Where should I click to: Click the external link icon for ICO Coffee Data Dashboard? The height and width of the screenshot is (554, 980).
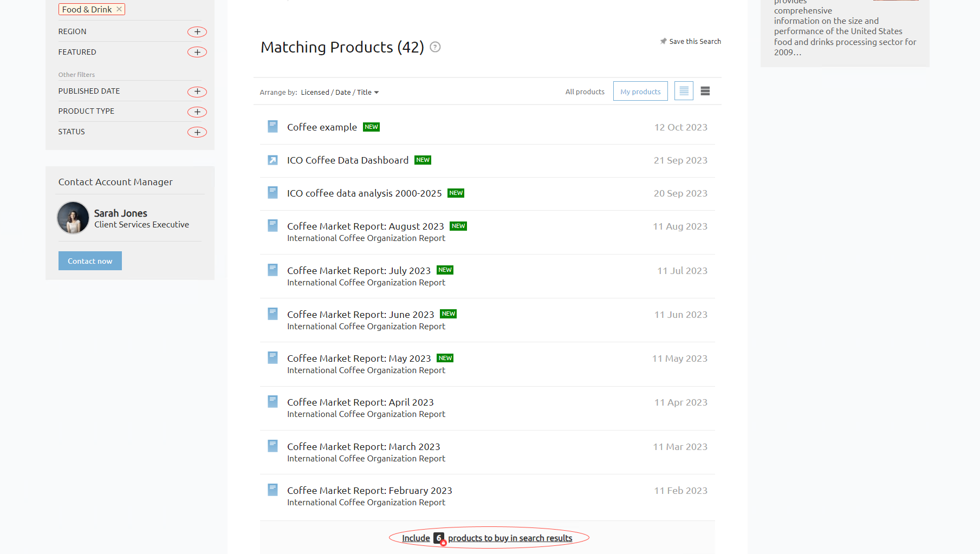coord(273,160)
